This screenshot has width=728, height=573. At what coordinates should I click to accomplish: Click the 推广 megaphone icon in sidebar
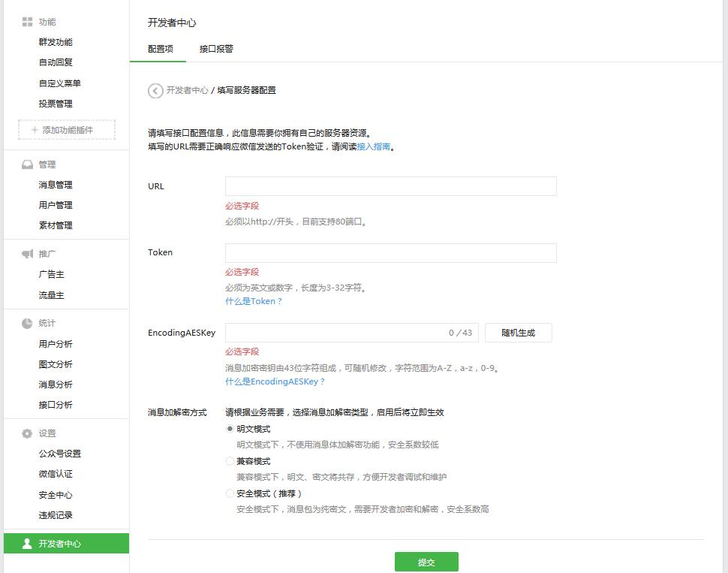click(27, 254)
